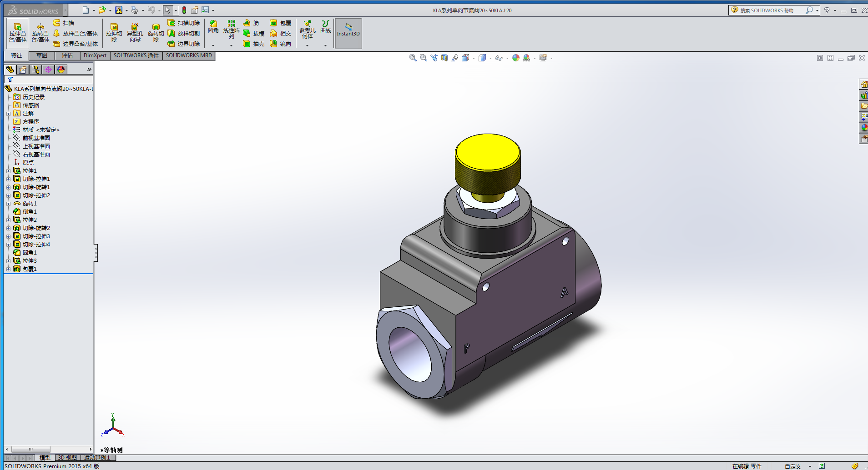Toggle the Instant3D button
Screen dimensions: 868x470
coord(348,33)
